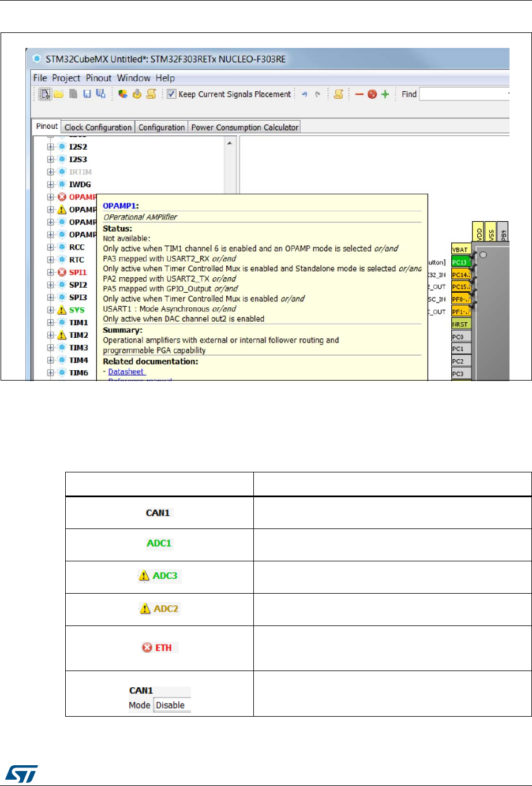532x786 pixels.
Task: Click the open project folder icon
Action: pos(58,94)
